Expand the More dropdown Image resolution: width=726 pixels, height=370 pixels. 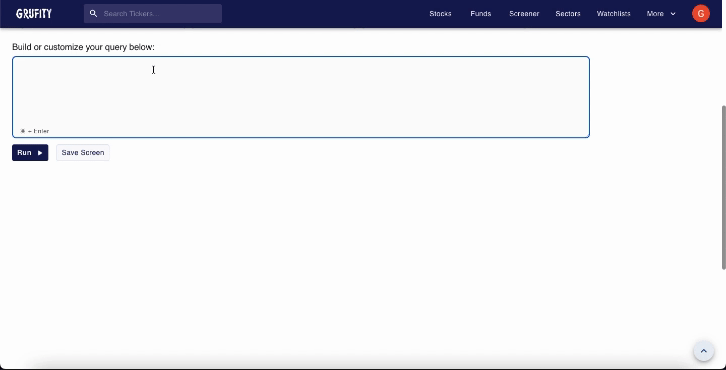[x=661, y=13]
